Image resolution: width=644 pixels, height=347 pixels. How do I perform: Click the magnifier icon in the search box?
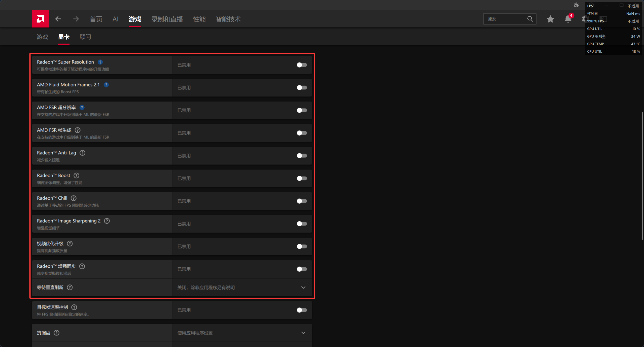530,19
